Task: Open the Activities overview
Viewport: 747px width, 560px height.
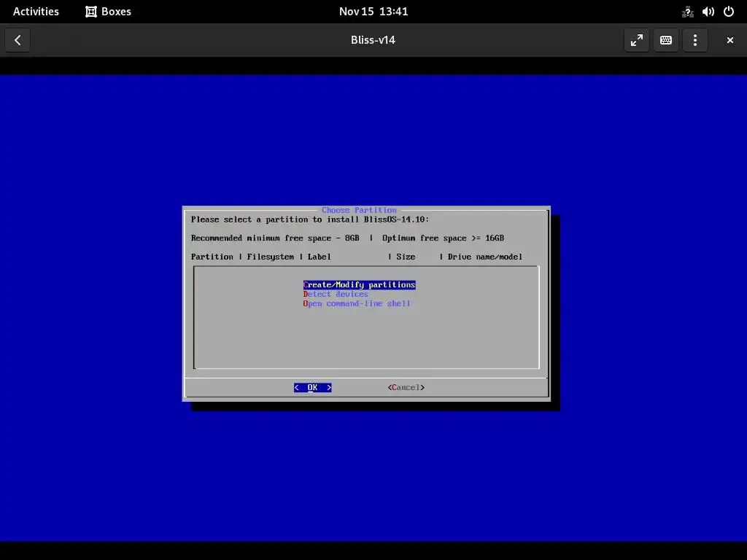Action: 36,12
